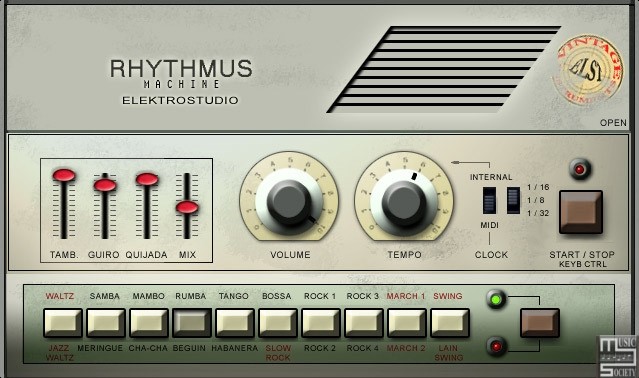Select the TANGO / HABANERA rhythm button
Image resolution: width=639 pixels, height=378 pixels.
(x=235, y=322)
